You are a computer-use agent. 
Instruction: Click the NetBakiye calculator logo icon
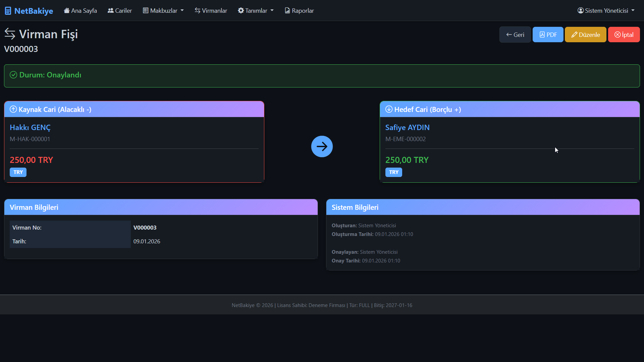coord(8,11)
